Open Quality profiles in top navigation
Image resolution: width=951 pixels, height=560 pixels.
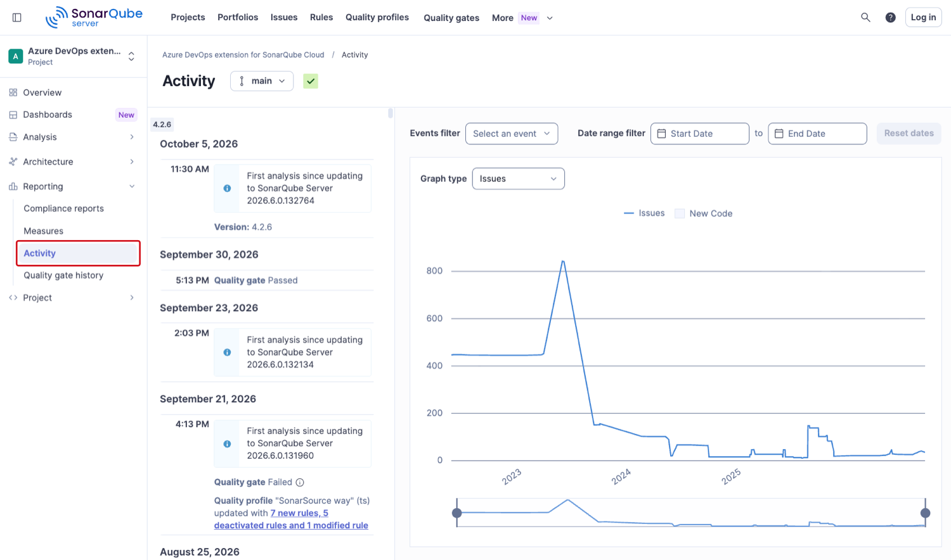[377, 18]
